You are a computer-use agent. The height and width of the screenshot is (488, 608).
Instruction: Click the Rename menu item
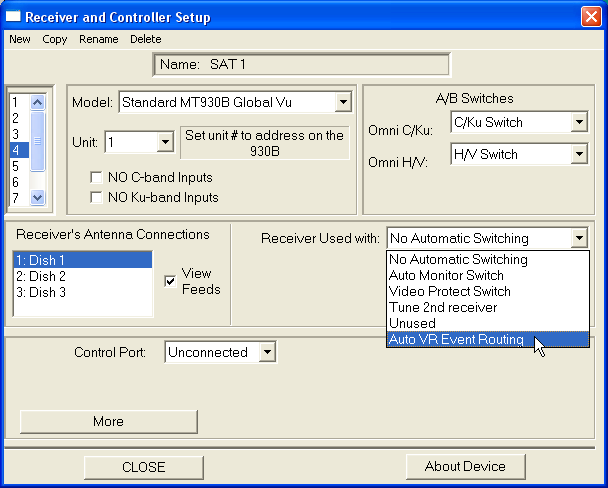[99, 39]
